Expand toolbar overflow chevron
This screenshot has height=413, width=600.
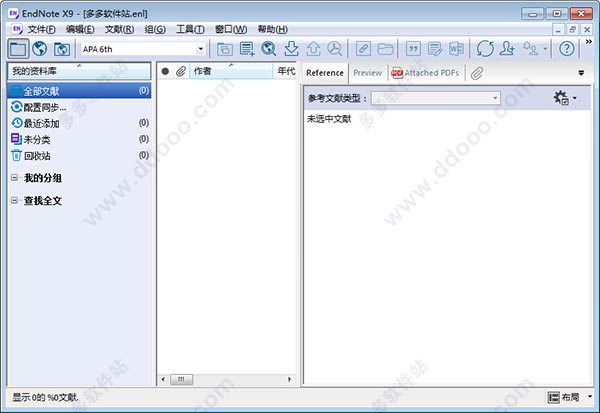click(x=589, y=41)
